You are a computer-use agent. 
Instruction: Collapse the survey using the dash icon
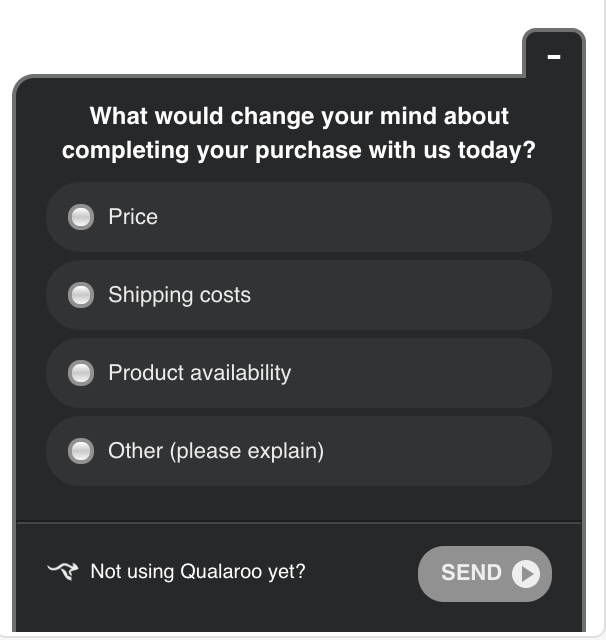(x=553, y=57)
